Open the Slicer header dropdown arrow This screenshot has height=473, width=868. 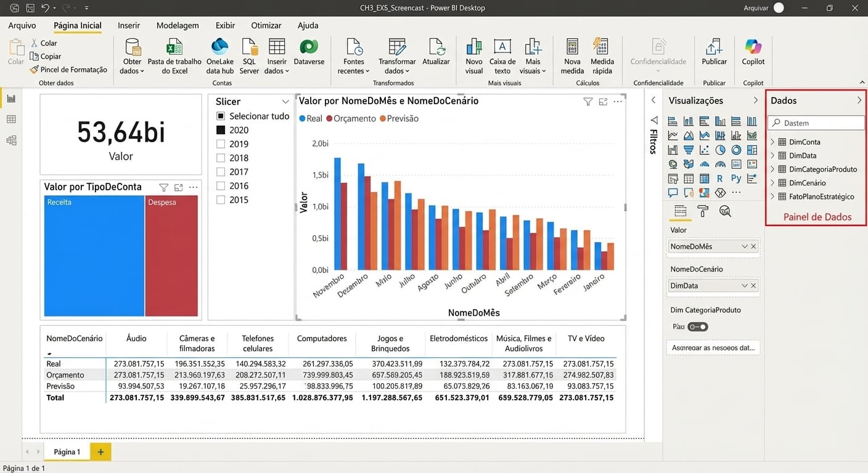click(285, 102)
